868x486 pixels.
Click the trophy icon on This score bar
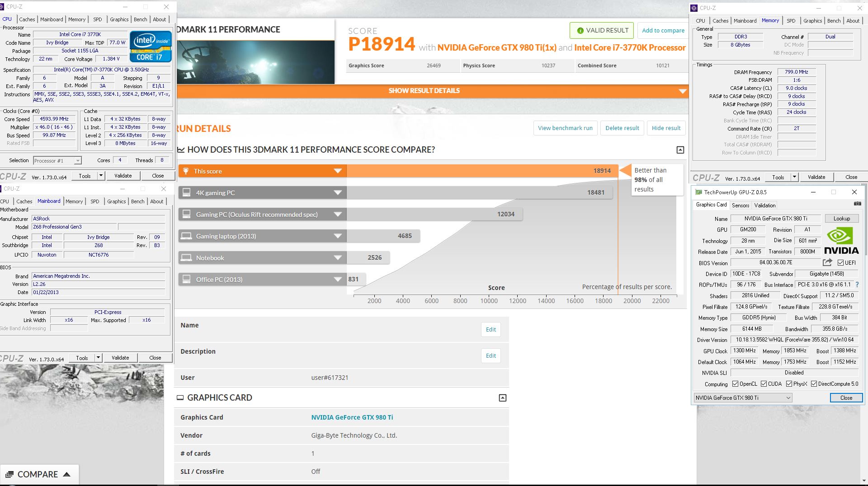coord(186,171)
